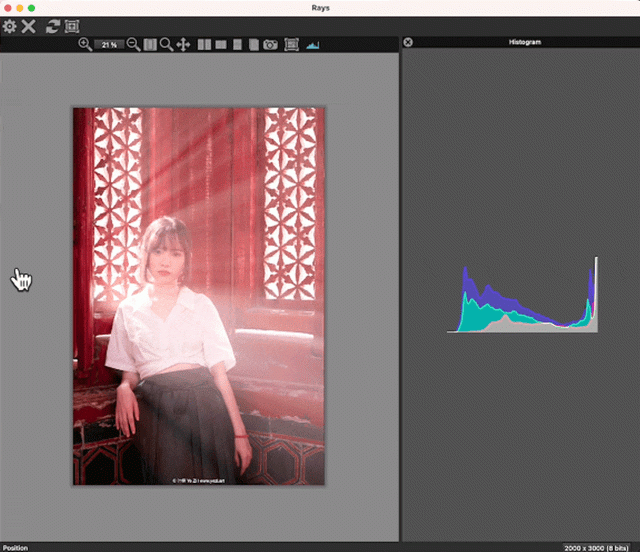Image resolution: width=640 pixels, height=552 pixels.
Task: Click the woman portrait preview image
Action: 199,296
